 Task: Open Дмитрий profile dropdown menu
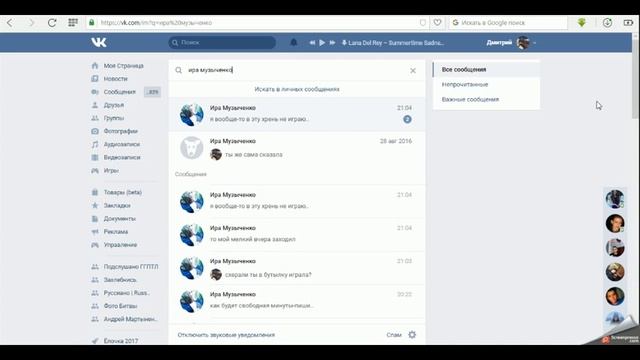[511, 42]
